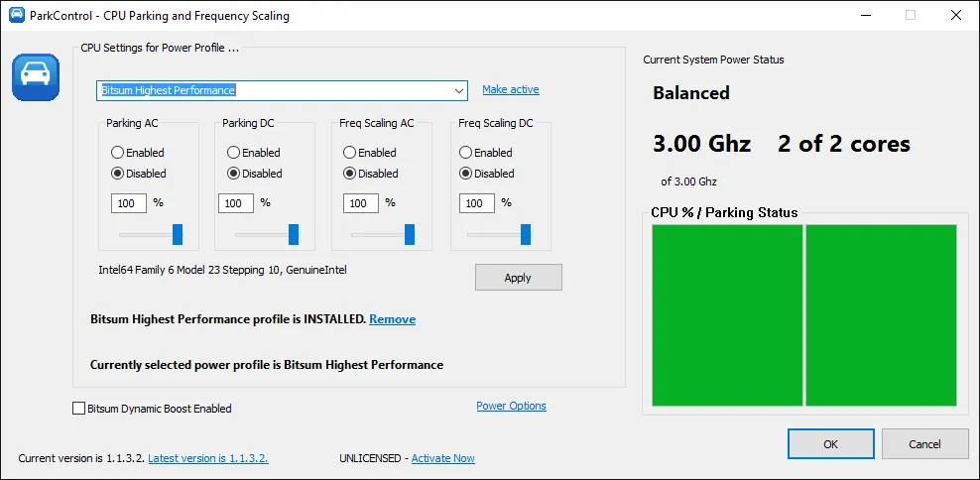The image size is (980, 480).
Task: Click the Freq Scaling AC percent field
Action: (x=361, y=203)
